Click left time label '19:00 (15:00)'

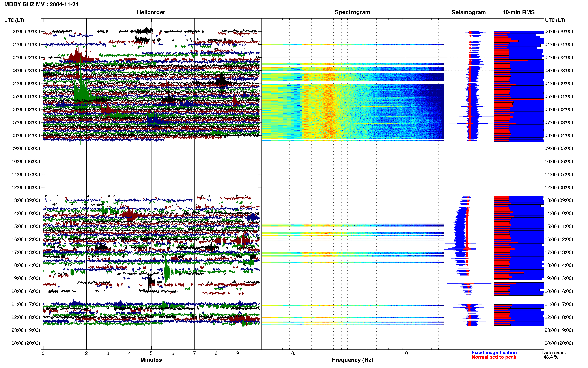(x=26, y=278)
